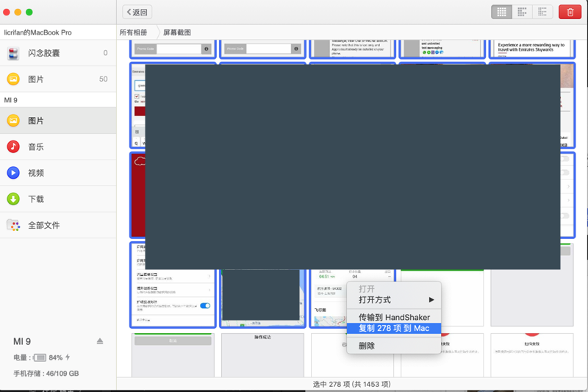
Task: Click the red trash delete button
Action: coord(569,12)
